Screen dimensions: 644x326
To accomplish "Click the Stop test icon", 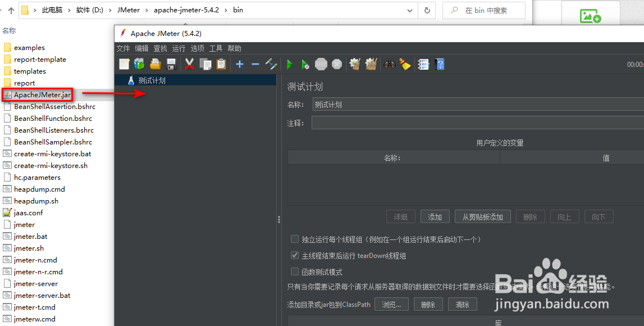I will click(321, 64).
